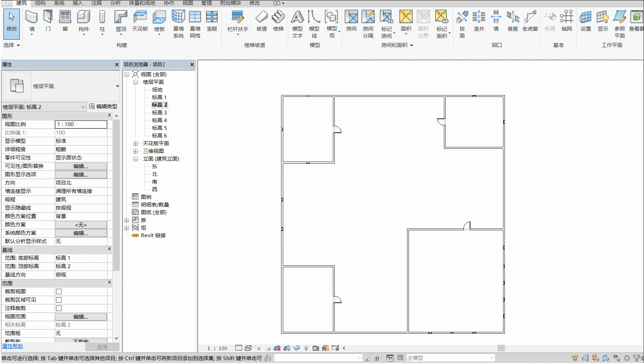This screenshot has height=364, width=644.
Task: Select the 窗 (Window) tool in ribbon
Action: tap(65, 17)
